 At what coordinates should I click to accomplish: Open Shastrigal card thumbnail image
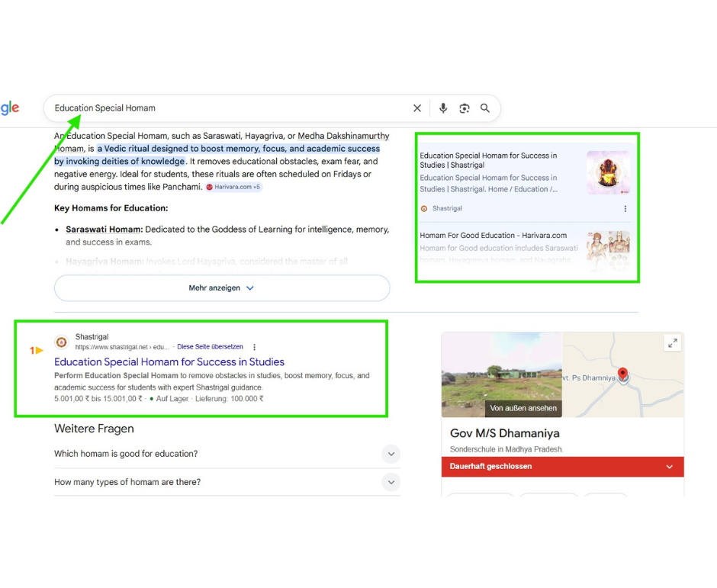[608, 172]
